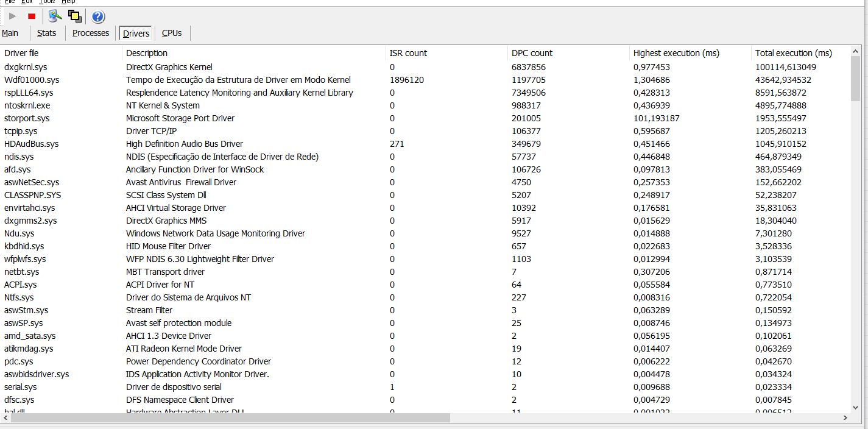Image resolution: width=868 pixels, height=429 pixels.
Task: Click the netbt.sys driver file
Action: [22, 272]
